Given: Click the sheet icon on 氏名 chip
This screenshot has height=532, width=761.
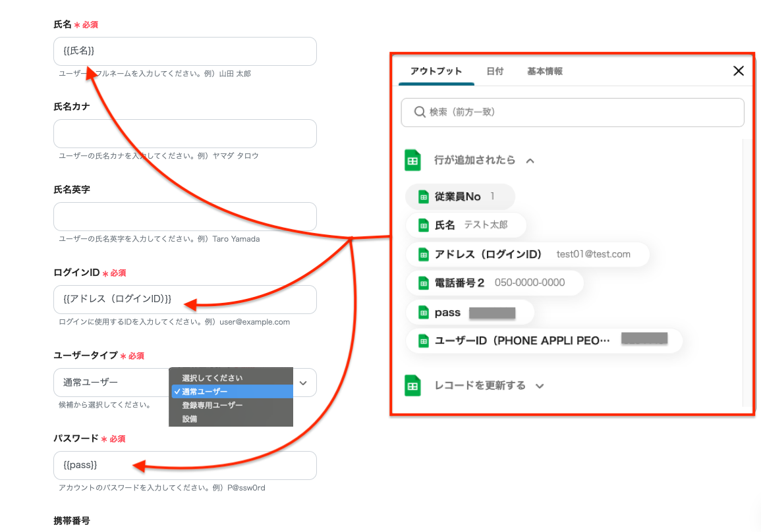Looking at the screenshot, I should 423,225.
